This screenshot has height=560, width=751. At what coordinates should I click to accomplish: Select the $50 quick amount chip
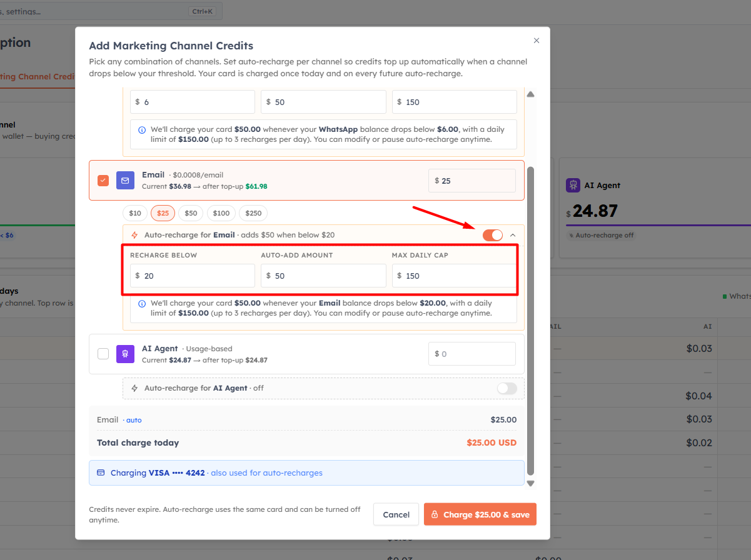click(x=191, y=213)
